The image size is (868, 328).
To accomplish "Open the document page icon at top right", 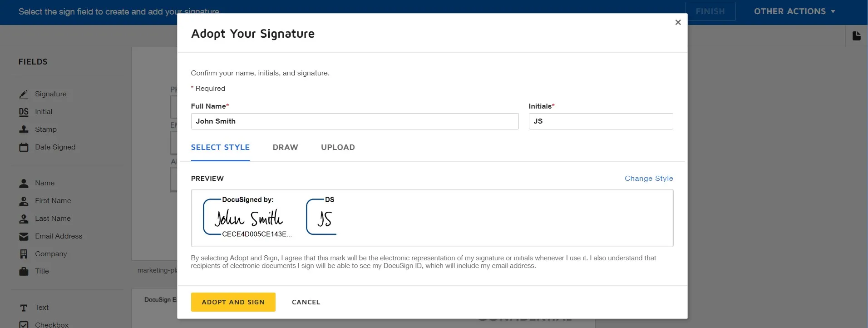I will tap(856, 36).
